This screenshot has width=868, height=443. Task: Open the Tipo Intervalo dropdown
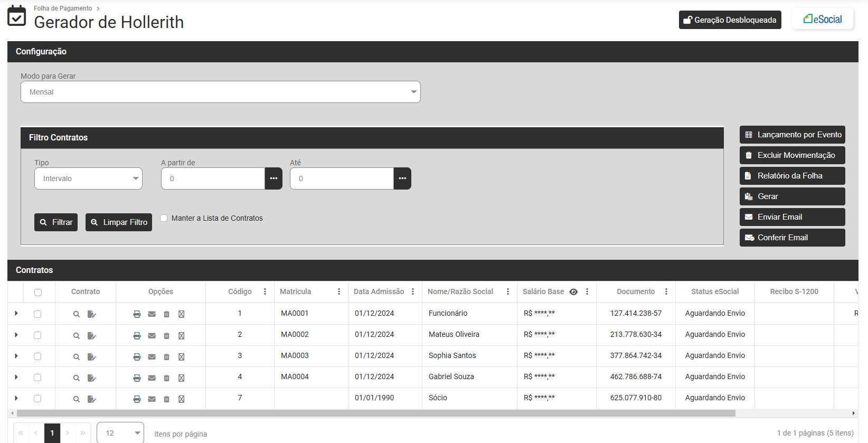coord(88,178)
